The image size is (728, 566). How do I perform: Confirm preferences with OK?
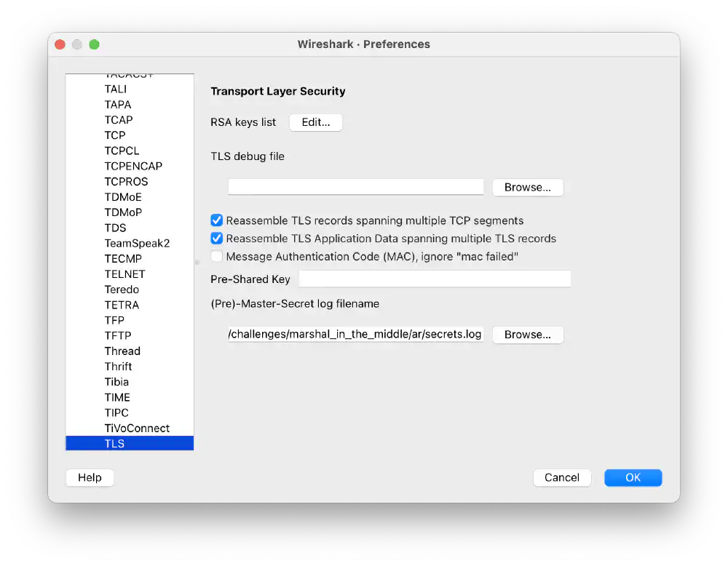coord(633,477)
